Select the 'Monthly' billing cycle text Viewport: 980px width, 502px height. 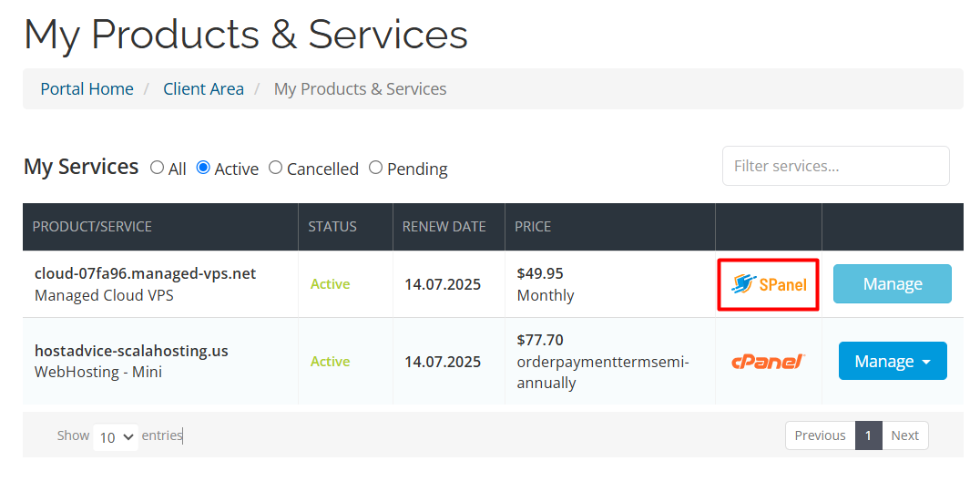[545, 296]
